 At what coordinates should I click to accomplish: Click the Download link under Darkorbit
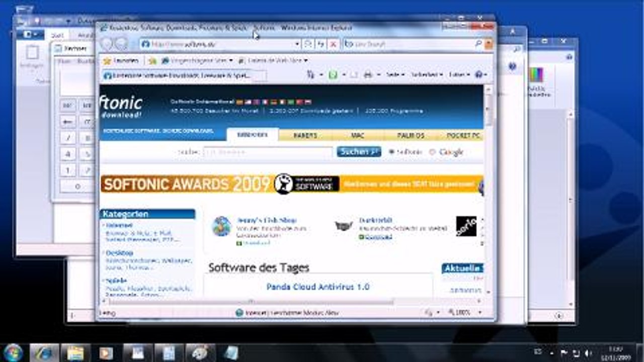coord(378,236)
